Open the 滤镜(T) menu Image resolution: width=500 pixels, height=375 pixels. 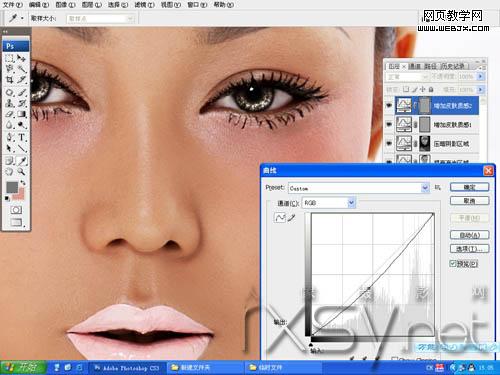click(144, 5)
